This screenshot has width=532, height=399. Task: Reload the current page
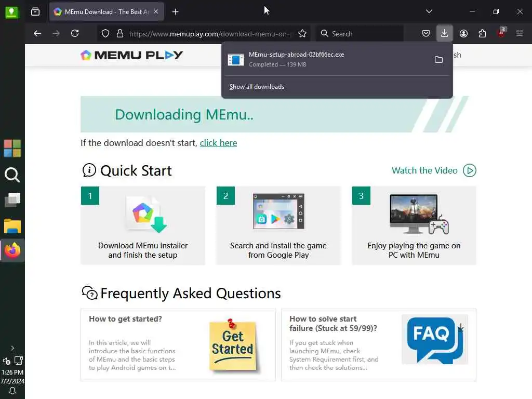(x=75, y=33)
